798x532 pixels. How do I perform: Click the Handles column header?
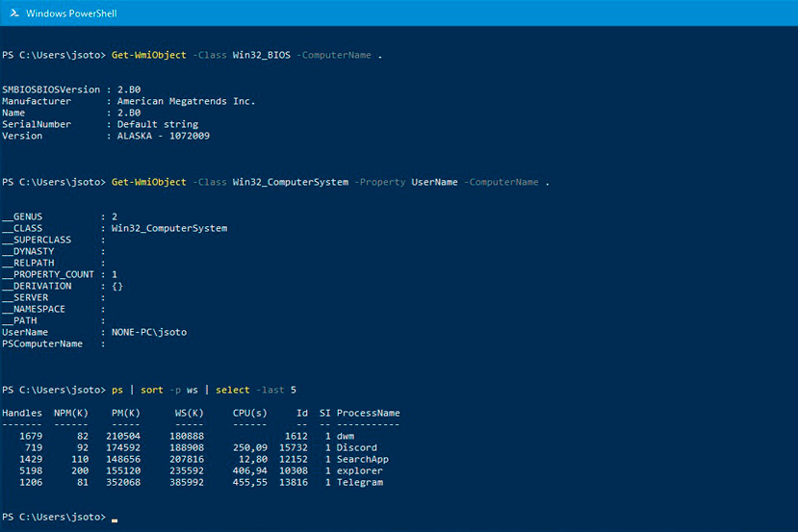[22, 413]
